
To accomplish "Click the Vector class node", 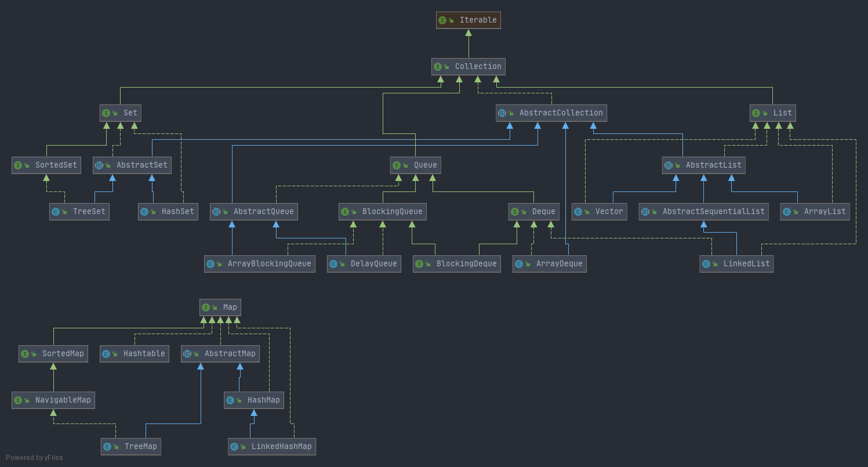I will (600, 212).
